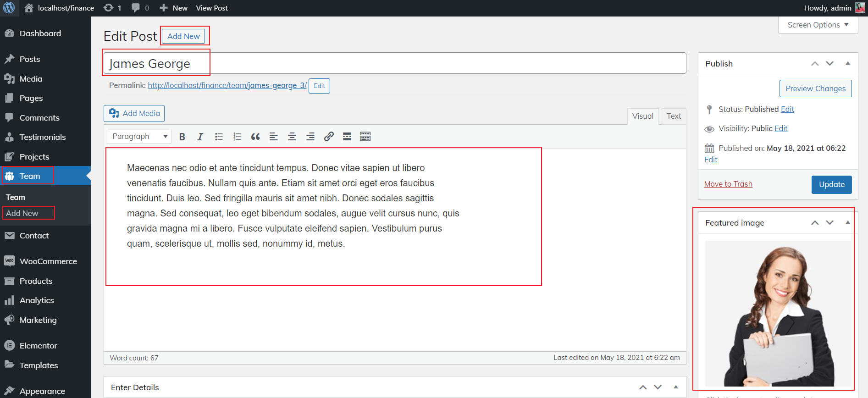Click the featured image thumbnail
Viewport: 868px width, 398px height.
(778, 314)
